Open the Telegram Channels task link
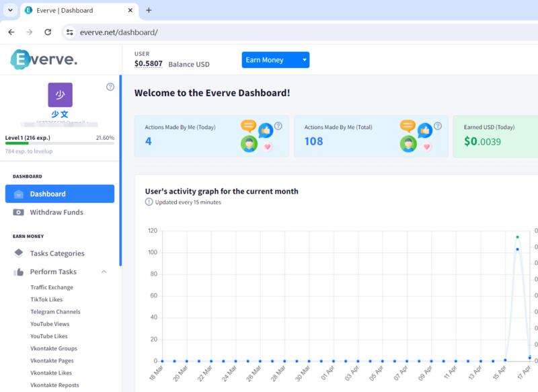The image size is (538, 392). tap(55, 312)
